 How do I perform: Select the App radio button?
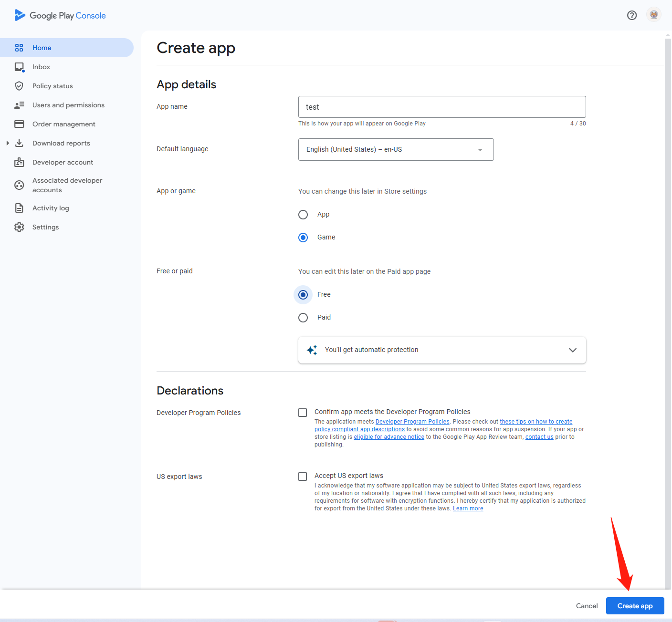[x=303, y=214]
